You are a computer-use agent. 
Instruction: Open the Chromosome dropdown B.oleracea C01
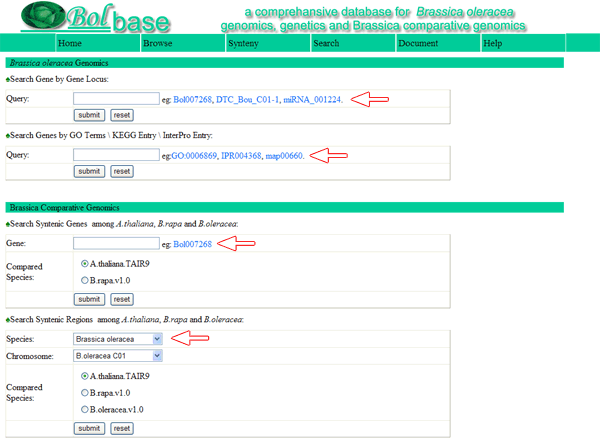(118, 356)
